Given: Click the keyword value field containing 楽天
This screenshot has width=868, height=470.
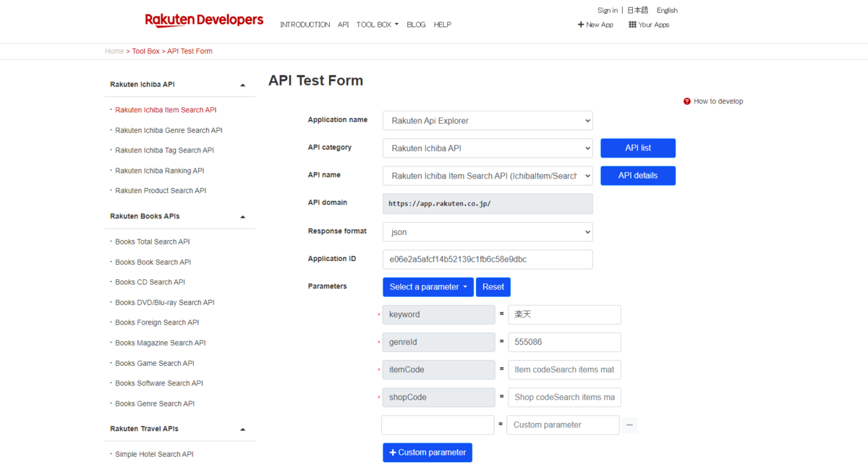Looking at the screenshot, I should coord(564,315).
